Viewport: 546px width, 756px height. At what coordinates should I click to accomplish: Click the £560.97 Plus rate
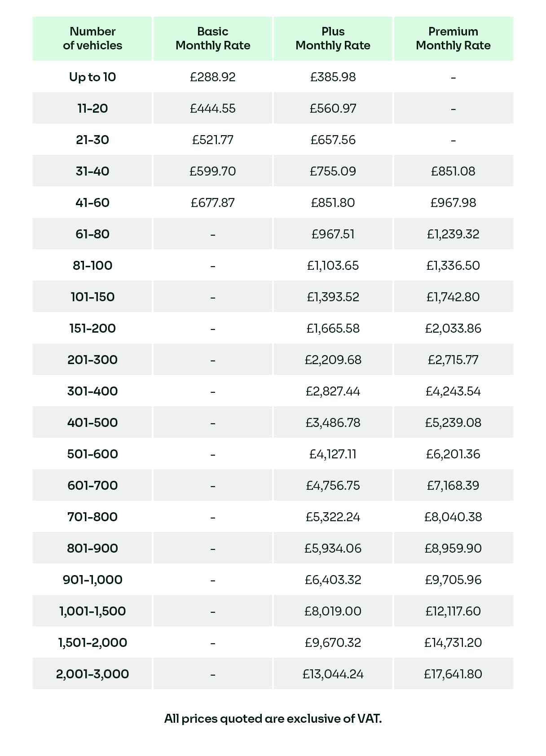[333, 109]
